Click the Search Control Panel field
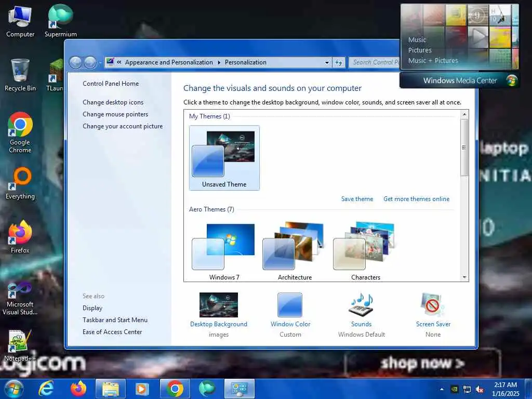This screenshot has width=532, height=399. [375, 62]
